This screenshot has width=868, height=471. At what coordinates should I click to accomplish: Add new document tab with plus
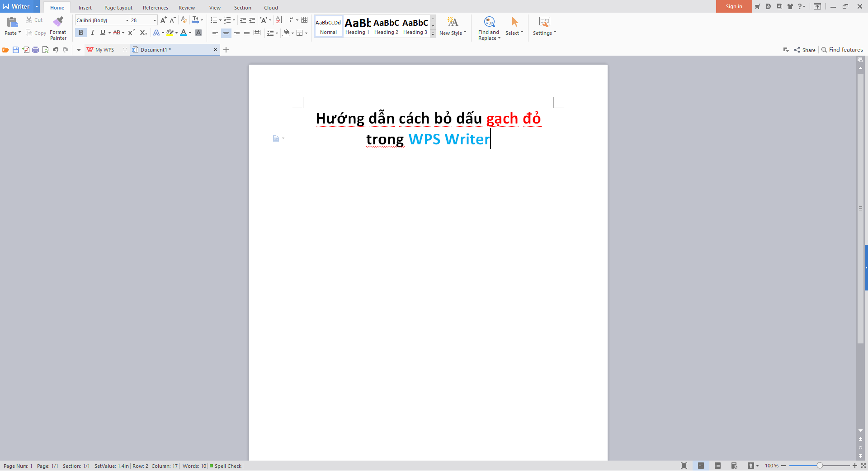226,50
